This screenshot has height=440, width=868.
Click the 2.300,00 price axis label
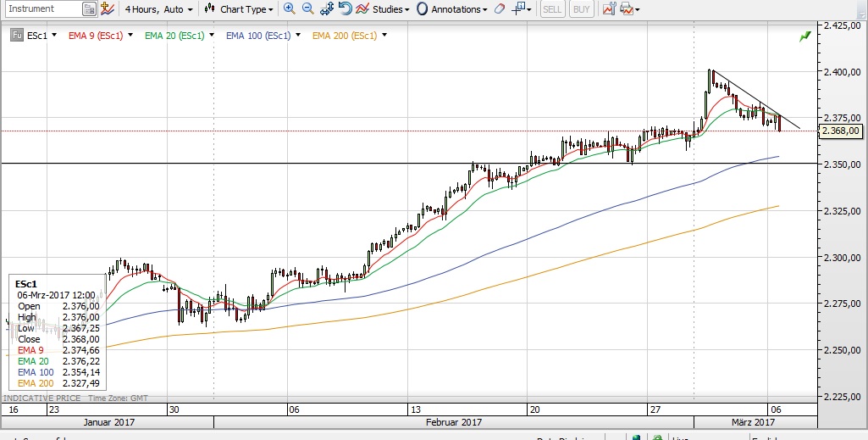[842, 258]
